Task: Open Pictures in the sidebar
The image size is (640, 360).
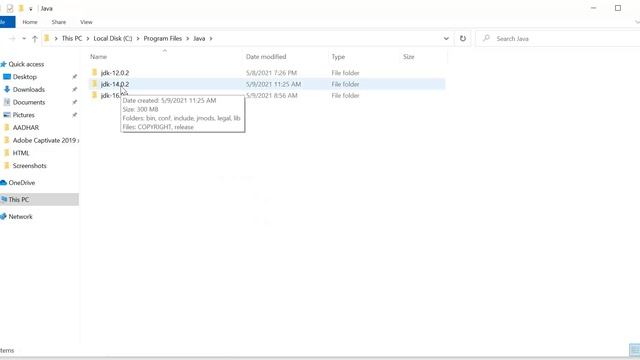Action: click(23, 115)
